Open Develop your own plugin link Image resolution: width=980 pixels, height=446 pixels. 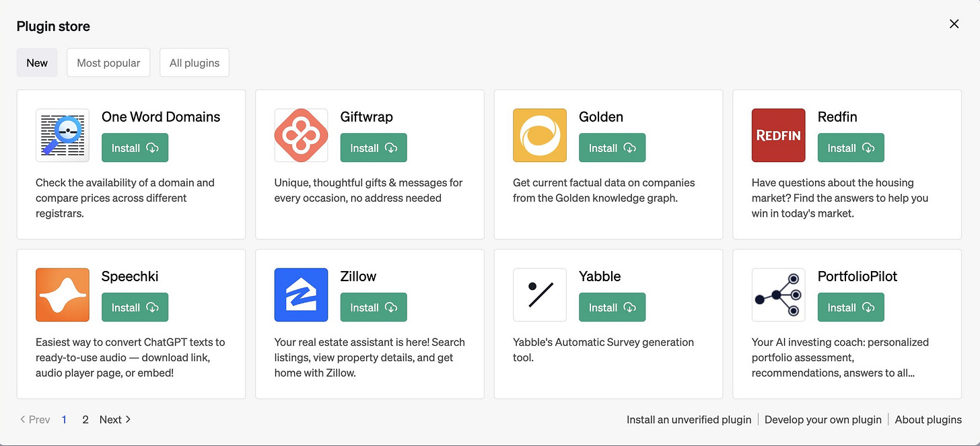pos(823,419)
